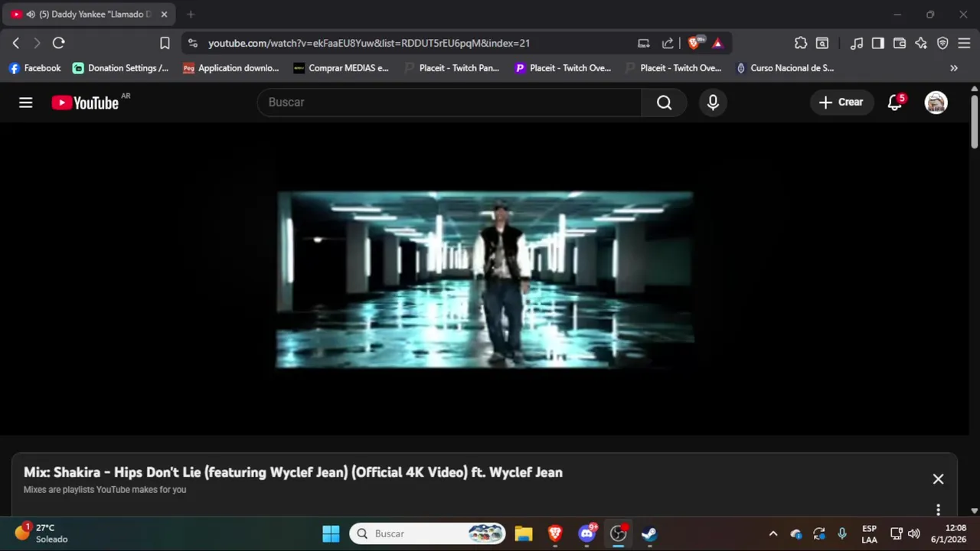Open the Brave Shields lion icon
The width and height of the screenshot is (980, 551).
point(694,44)
